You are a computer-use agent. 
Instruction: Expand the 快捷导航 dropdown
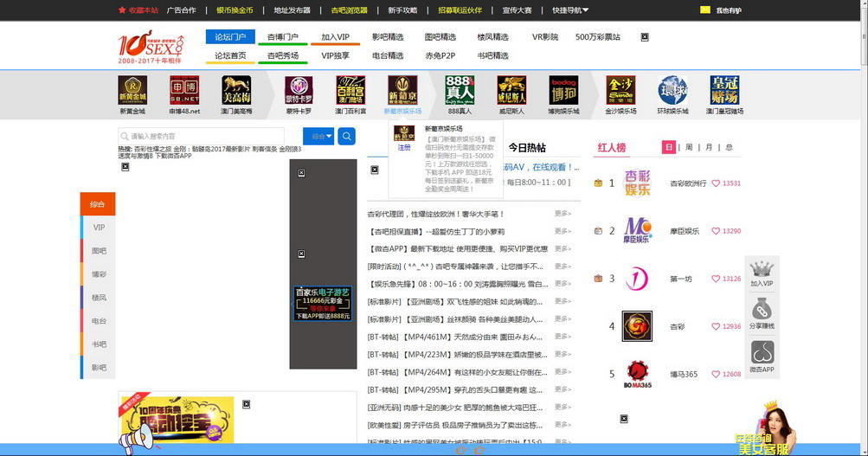coord(570,10)
